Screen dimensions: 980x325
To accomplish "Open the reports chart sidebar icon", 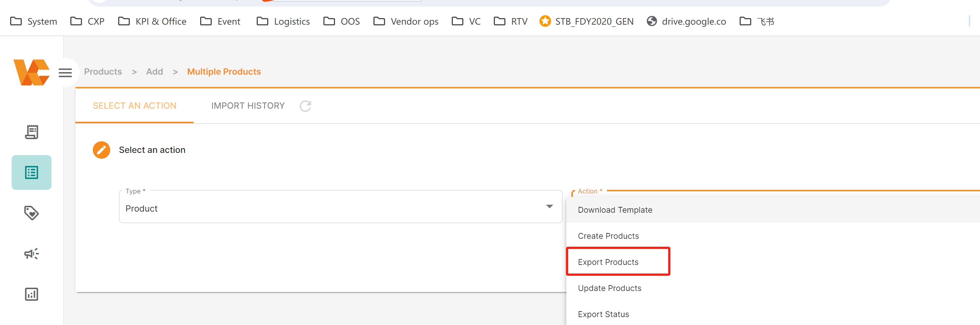I will click(32, 294).
